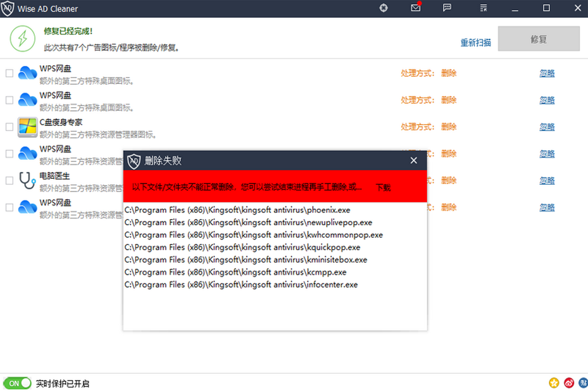This screenshot has width=588, height=392.
Task: Check the 电脑医生 checkbox
Action: click(9, 180)
